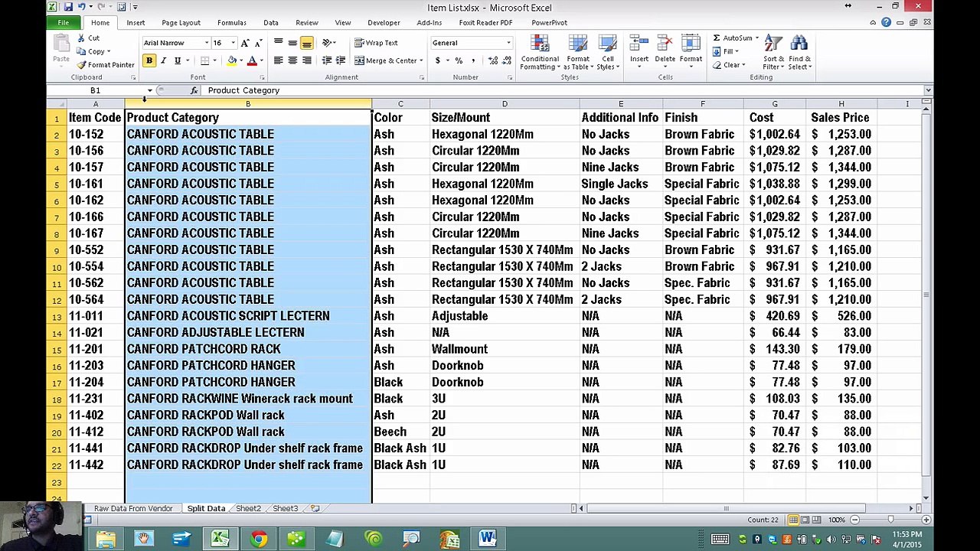Adjust the zoom slider at 100%
Image resolution: width=980 pixels, height=551 pixels.
(x=890, y=520)
